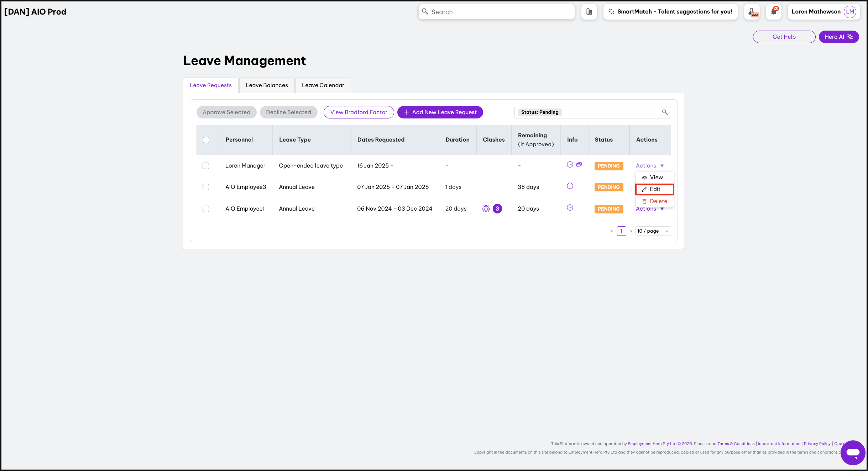Click clashes people icon for AIO Employee1
The image size is (868, 471).
pyautogui.click(x=486, y=208)
